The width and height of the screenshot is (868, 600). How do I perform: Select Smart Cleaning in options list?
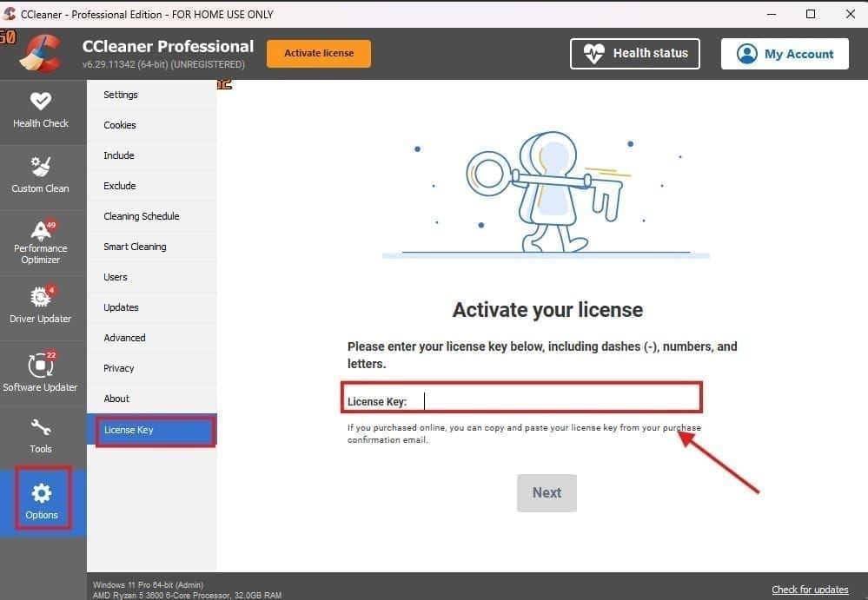click(135, 247)
